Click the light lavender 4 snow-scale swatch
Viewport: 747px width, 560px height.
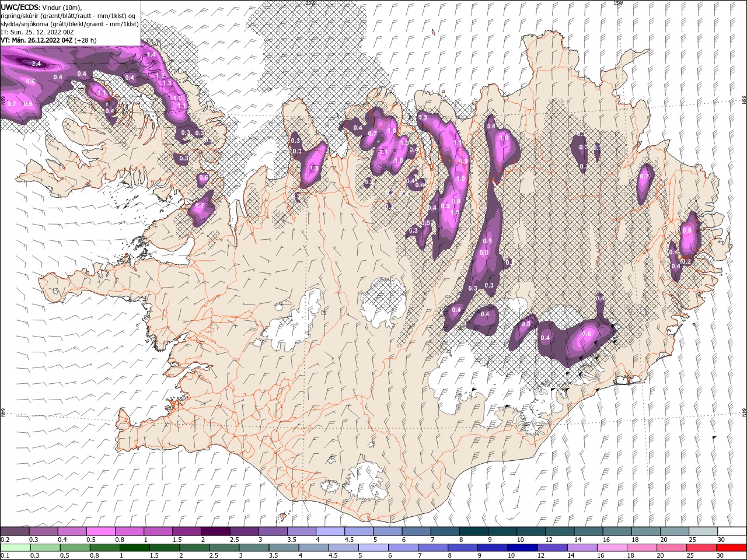tap(330, 531)
